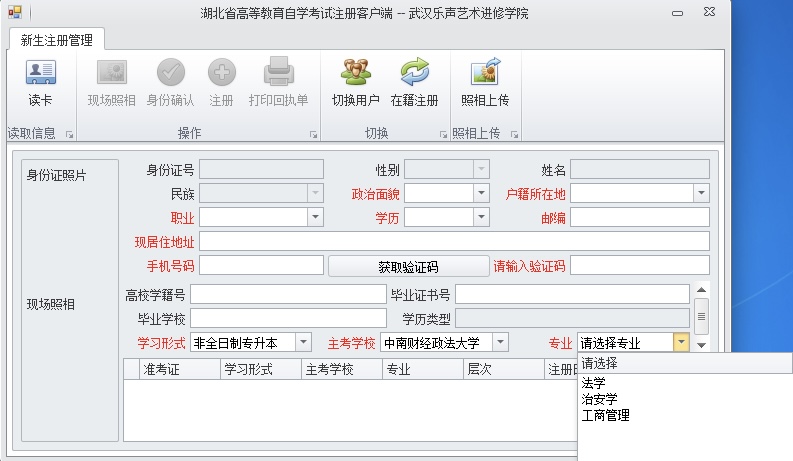
Task: Click the 读卡 card reader icon
Action: tap(40, 72)
